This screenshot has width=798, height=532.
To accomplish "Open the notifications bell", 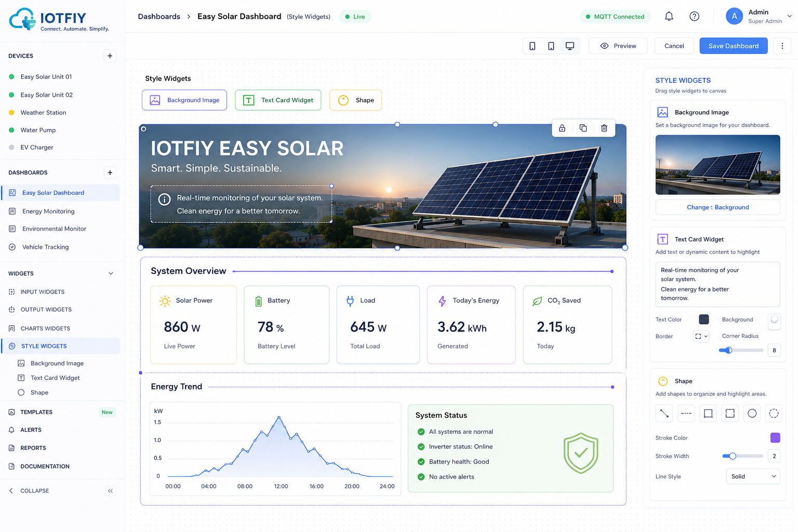I will (669, 17).
